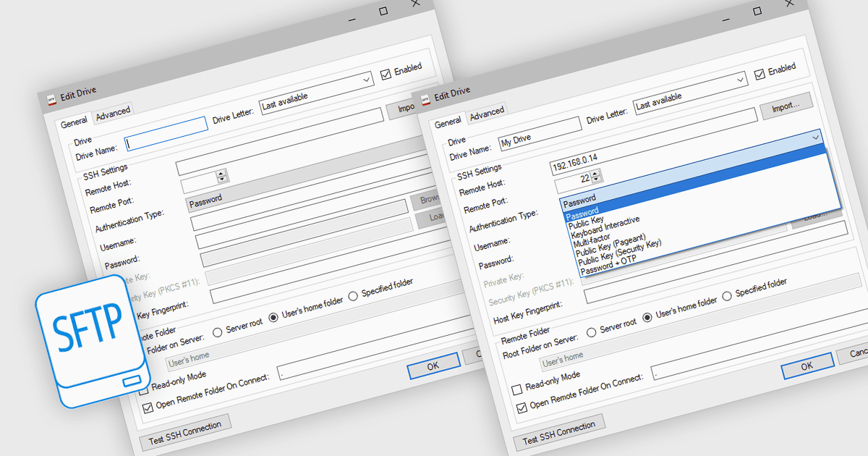This screenshot has width=868, height=456.
Task: Uncheck Open Remote Folder On Connect, right window
Action: pyautogui.click(x=522, y=408)
